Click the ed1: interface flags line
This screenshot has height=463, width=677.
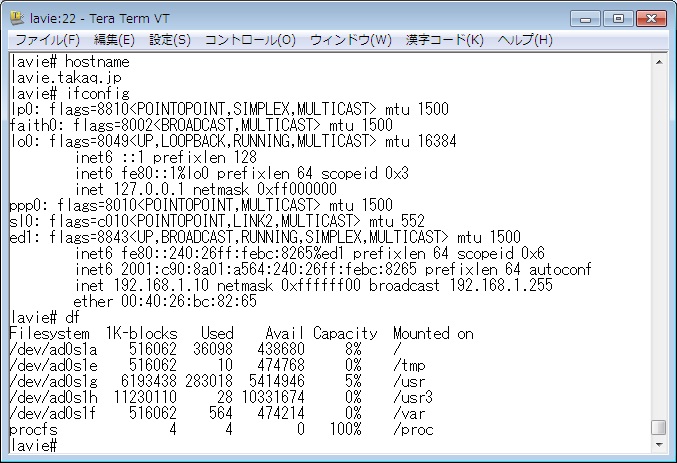(265, 238)
